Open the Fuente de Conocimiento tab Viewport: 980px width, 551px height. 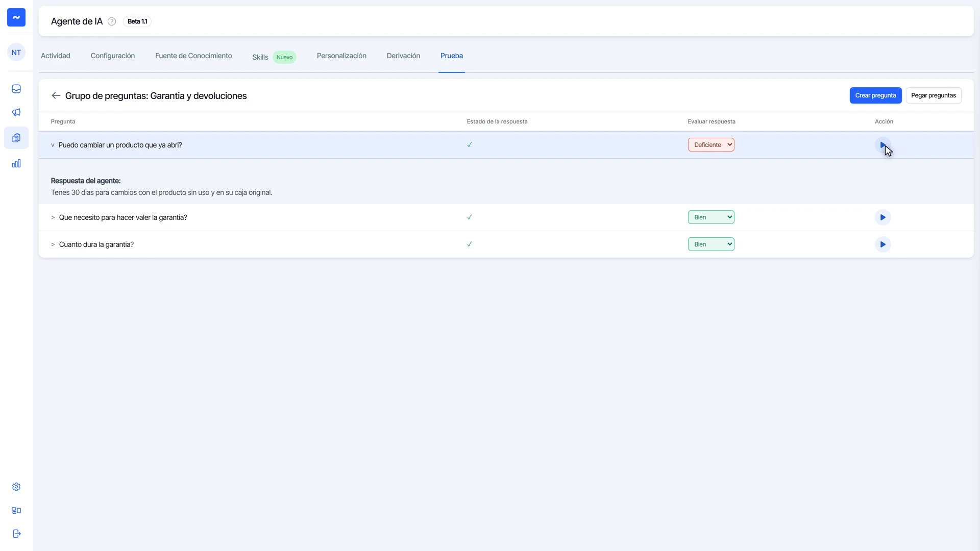coord(193,56)
